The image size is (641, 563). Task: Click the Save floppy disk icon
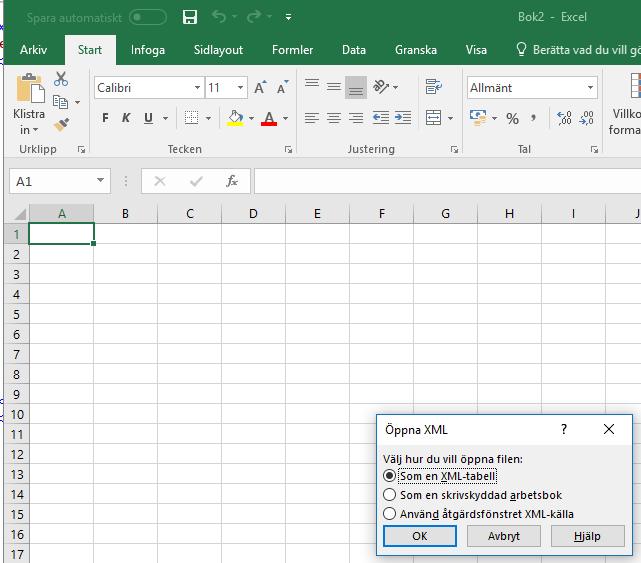point(190,17)
